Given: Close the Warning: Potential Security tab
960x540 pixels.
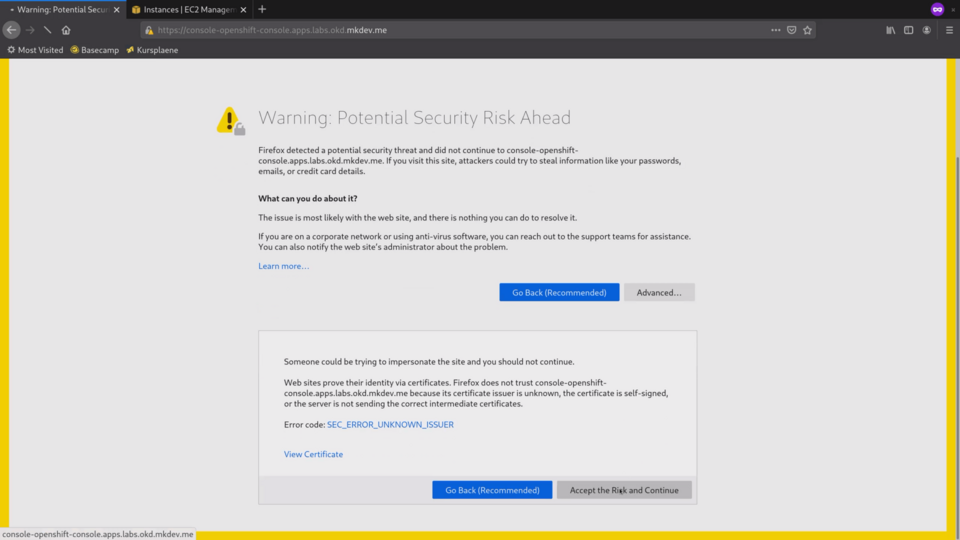Looking at the screenshot, I should (116, 10).
